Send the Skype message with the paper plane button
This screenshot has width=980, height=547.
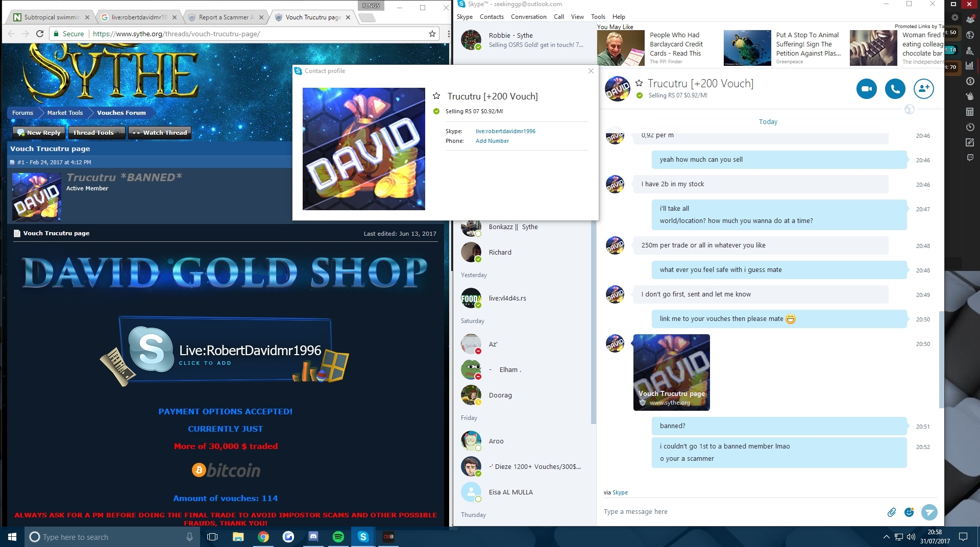pos(929,512)
